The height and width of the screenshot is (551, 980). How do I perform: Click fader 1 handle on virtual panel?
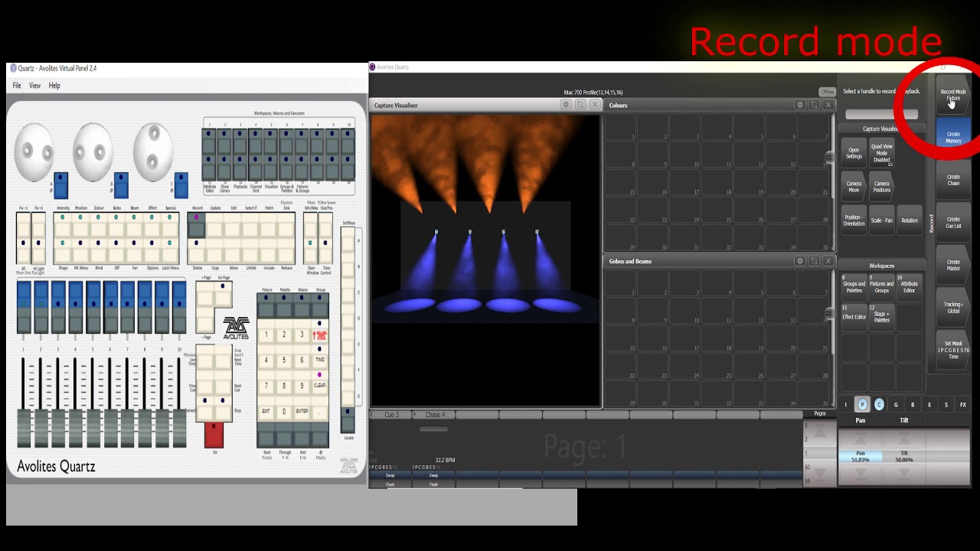pos(24,427)
